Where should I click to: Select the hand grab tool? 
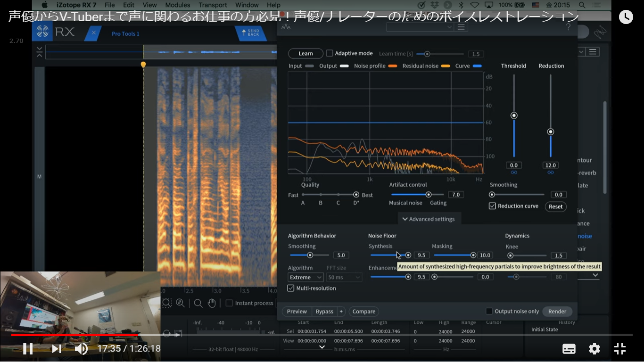[x=212, y=303]
